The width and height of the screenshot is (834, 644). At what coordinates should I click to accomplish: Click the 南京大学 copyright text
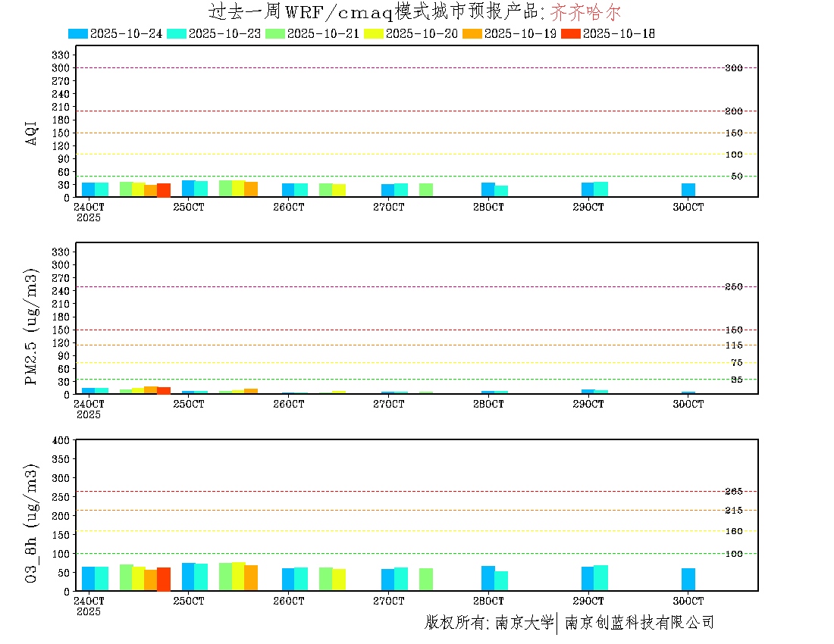point(524,623)
